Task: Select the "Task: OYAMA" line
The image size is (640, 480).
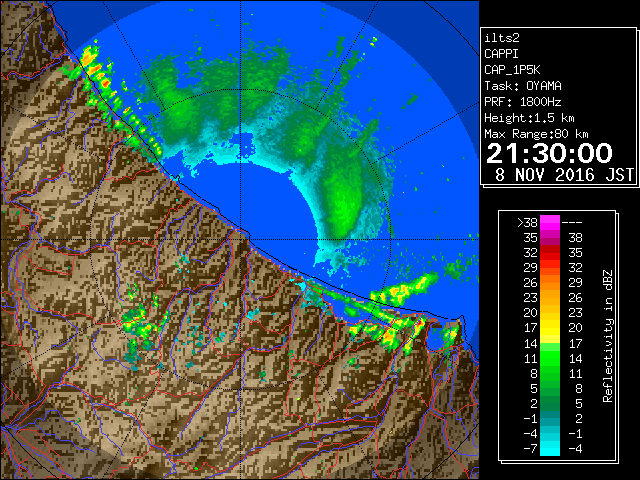Action: [523, 86]
